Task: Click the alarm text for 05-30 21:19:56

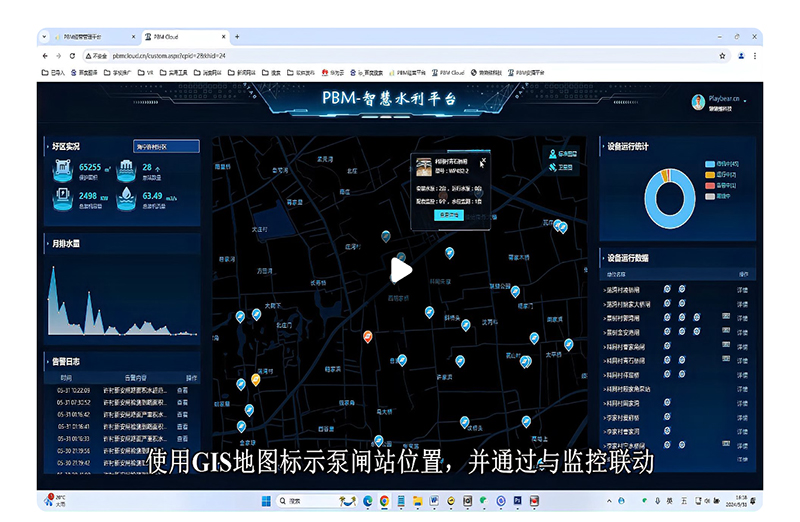Action: click(135, 451)
